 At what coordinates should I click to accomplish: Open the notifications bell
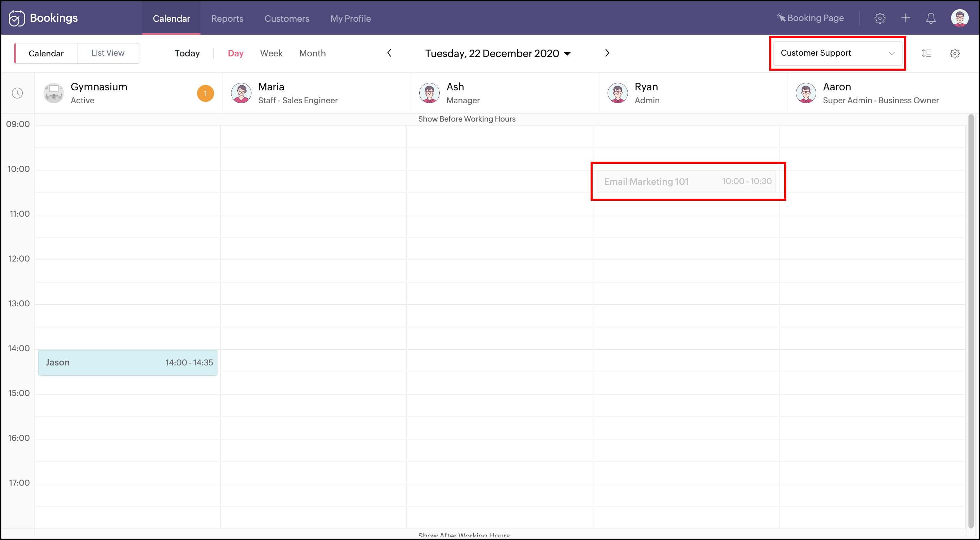930,18
